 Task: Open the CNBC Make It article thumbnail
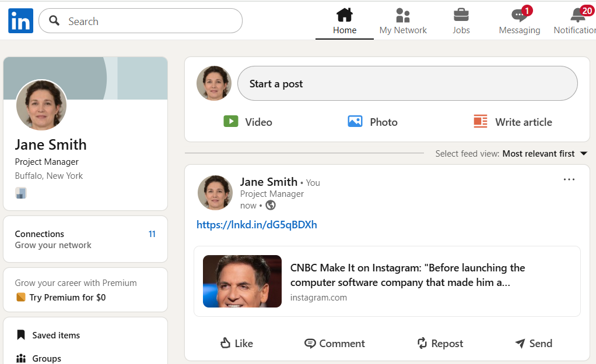(242, 281)
